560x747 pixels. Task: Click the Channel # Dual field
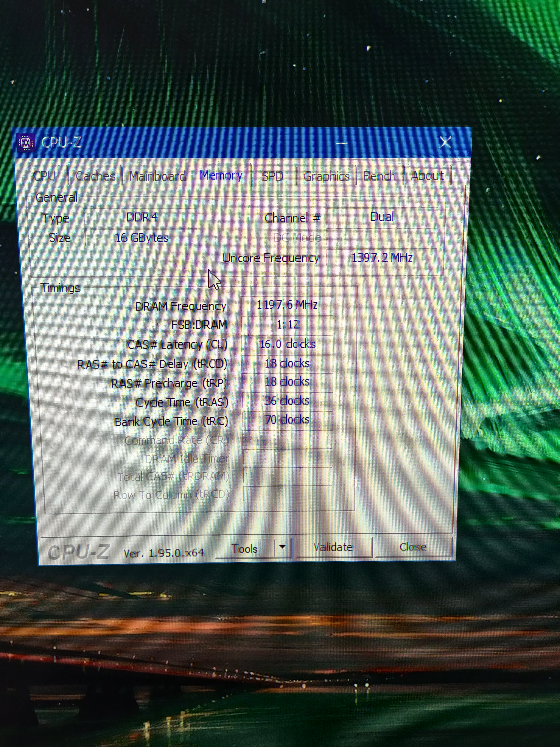(382, 217)
